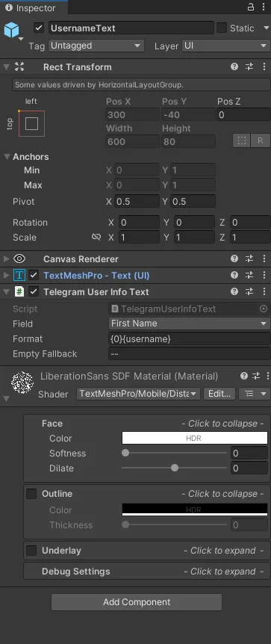271x644 pixels.
Task: Click the TextMeshPro T component icon
Action: click(x=19, y=275)
